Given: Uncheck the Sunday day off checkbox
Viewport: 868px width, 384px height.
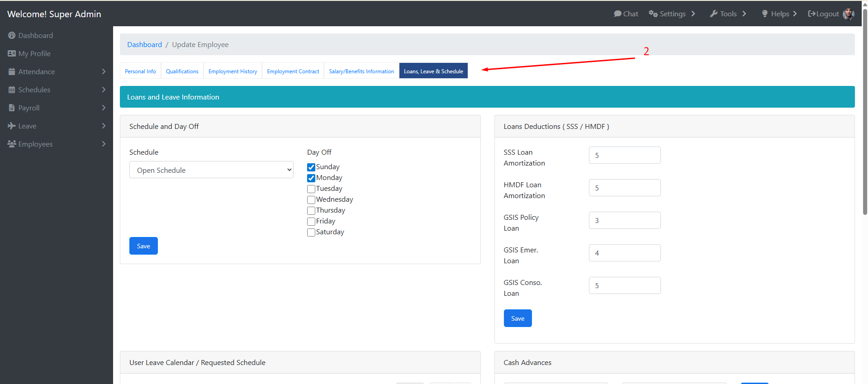Looking at the screenshot, I should pos(311,167).
